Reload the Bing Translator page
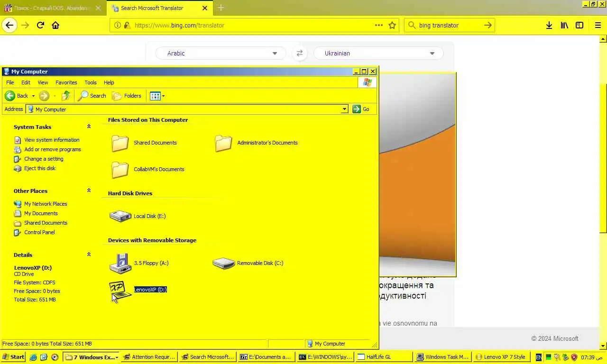The image size is (607, 364). (x=40, y=25)
